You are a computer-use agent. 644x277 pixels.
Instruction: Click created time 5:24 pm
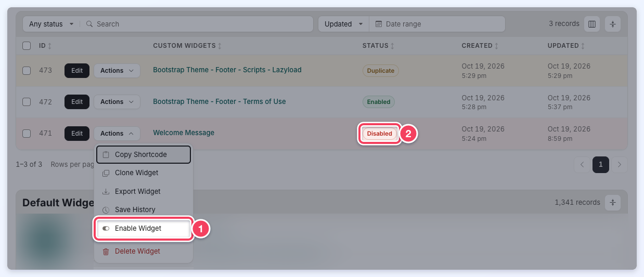click(x=474, y=138)
